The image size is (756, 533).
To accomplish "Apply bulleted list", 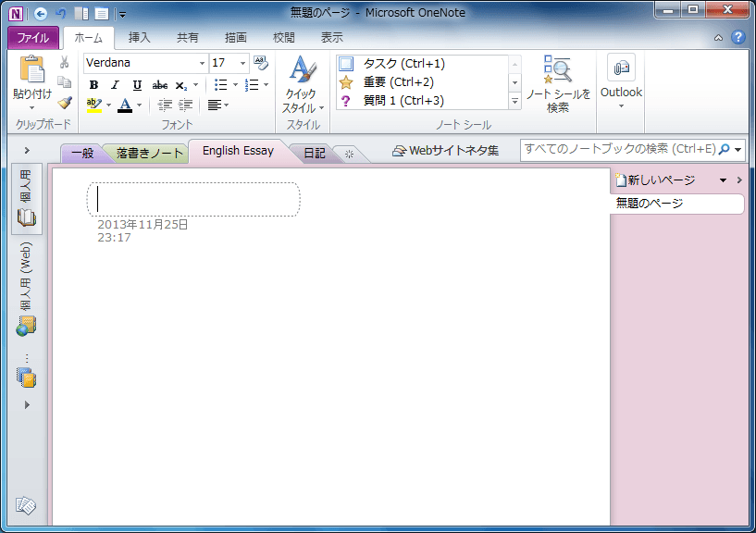I will (221, 85).
